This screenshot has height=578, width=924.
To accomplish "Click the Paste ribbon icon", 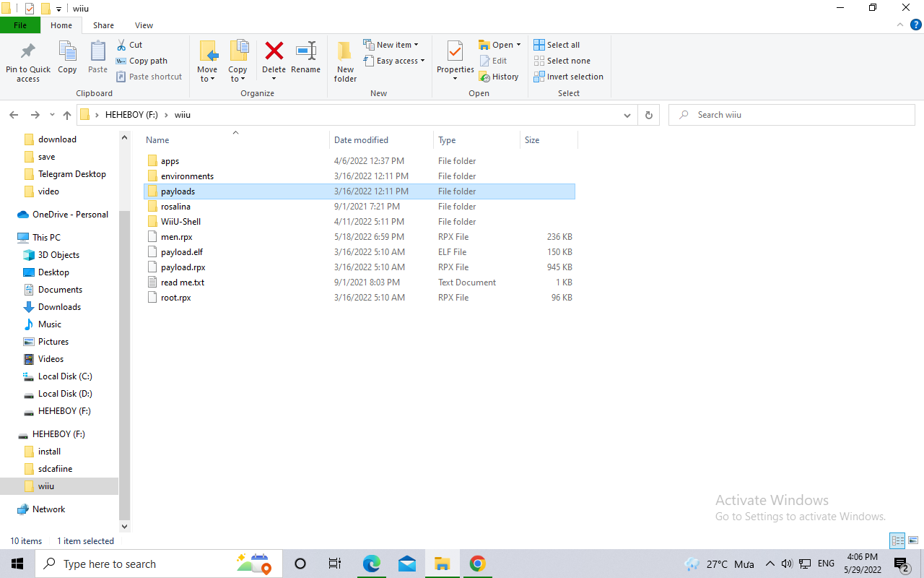I will coord(97,57).
